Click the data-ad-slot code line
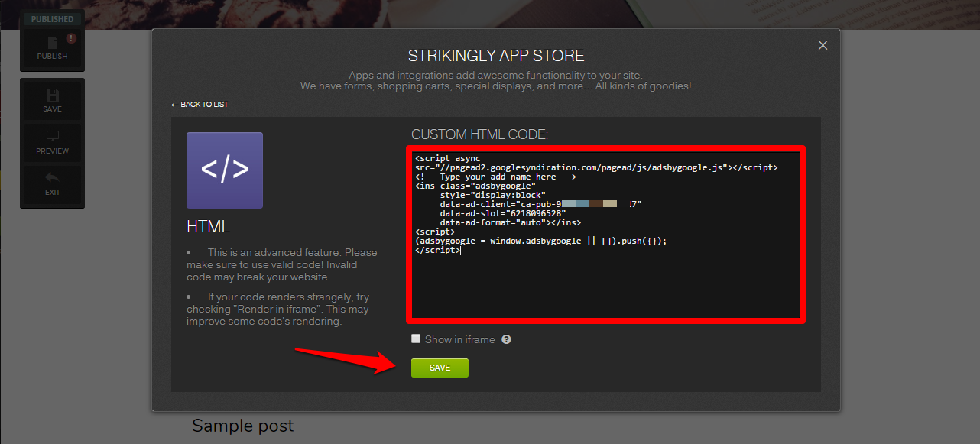980x444 pixels. (x=503, y=213)
